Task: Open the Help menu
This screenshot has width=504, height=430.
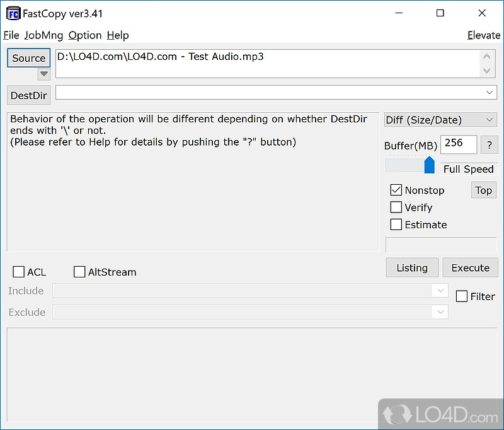Action: [x=118, y=35]
